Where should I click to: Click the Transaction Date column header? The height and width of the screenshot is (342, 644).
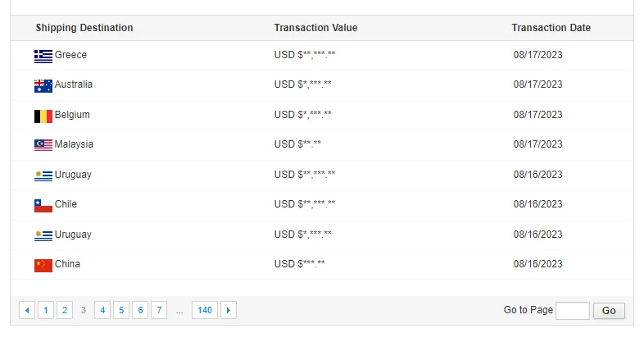551,28
